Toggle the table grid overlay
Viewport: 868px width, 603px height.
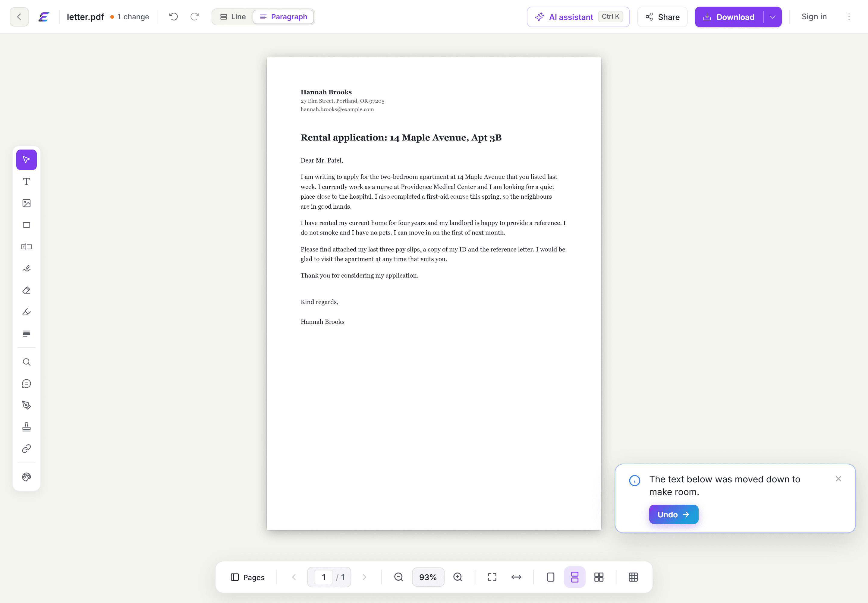(x=634, y=577)
